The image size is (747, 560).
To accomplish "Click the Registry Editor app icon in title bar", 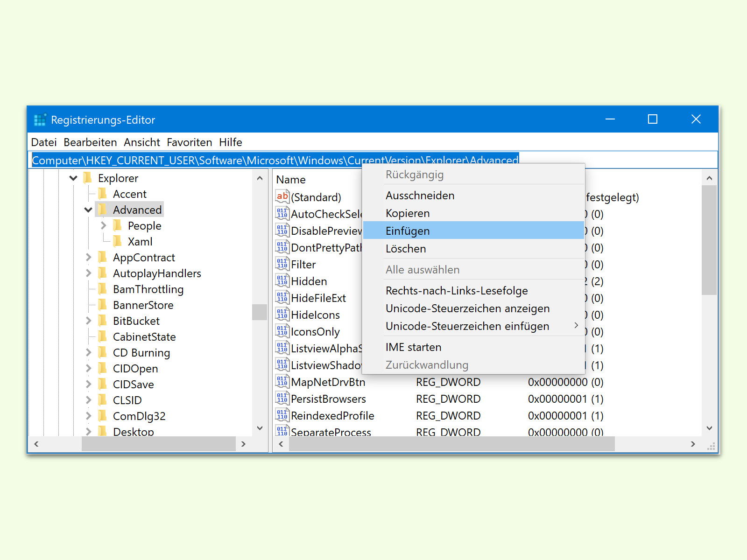I will 40,120.
